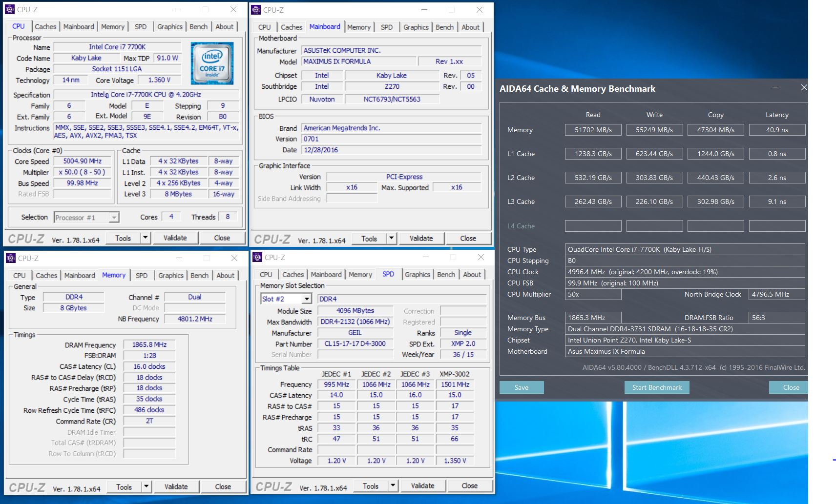Open the About tab in the SPD window
The height and width of the screenshot is (504, 836).
(472, 275)
